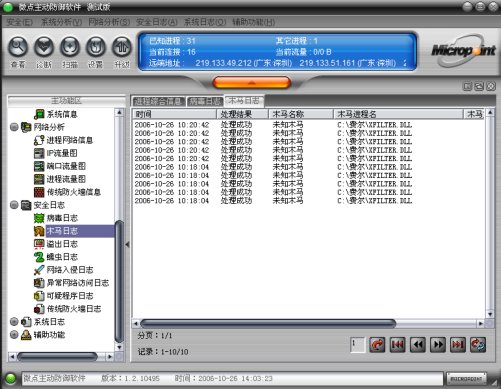The image size is (501, 389).
Task: Select the 木马日志 tab
Action: click(x=244, y=101)
